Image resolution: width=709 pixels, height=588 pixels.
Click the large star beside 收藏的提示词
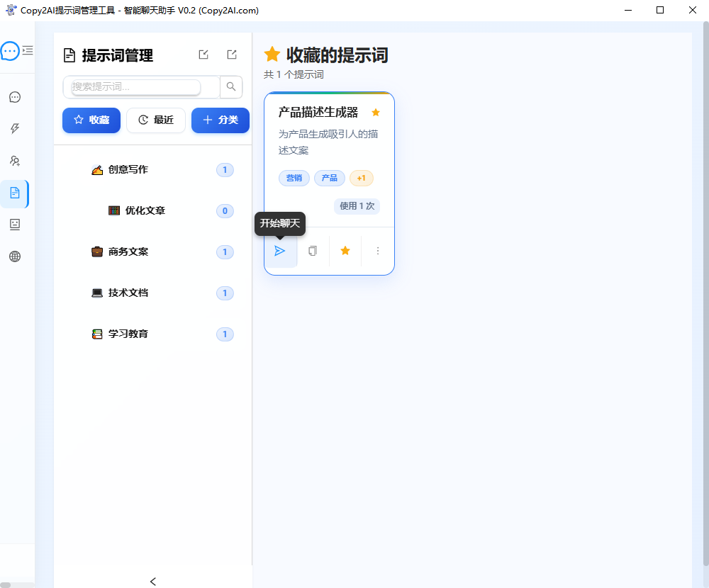(272, 55)
